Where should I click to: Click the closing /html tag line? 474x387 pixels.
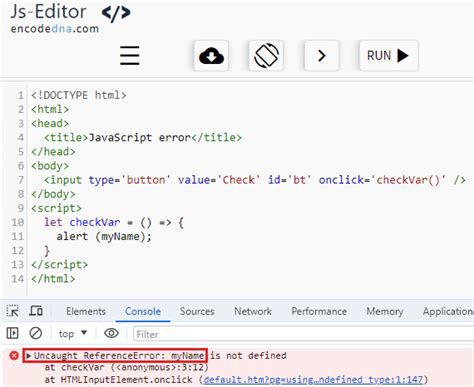(x=53, y=279)
